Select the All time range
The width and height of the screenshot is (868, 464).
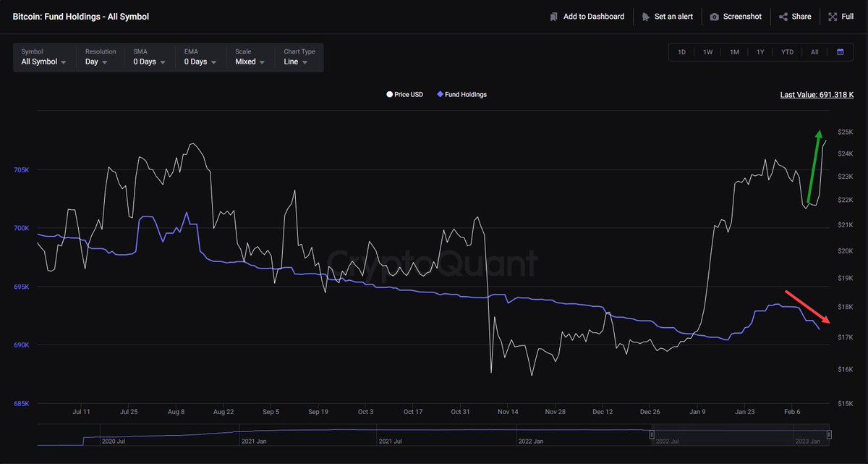pos(814,52)
